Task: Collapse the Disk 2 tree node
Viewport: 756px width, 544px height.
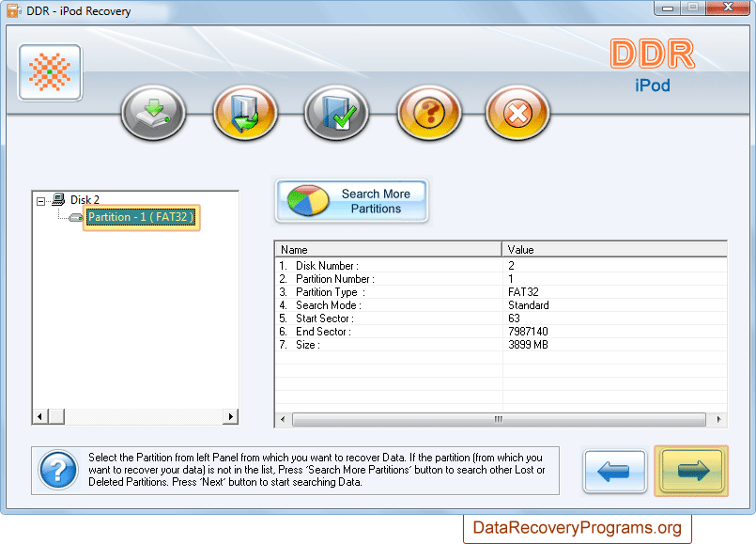Action: tap(41, 201)
